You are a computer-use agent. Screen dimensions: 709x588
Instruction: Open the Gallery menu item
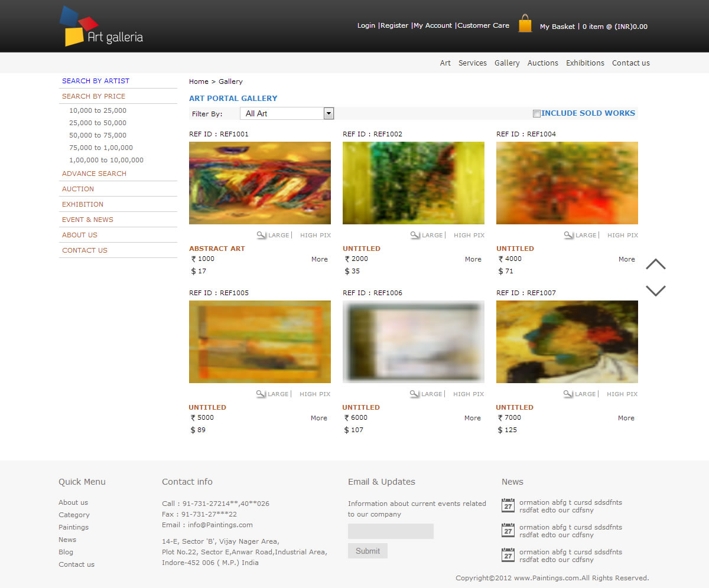pyautogui.click(x=507, y=63)
